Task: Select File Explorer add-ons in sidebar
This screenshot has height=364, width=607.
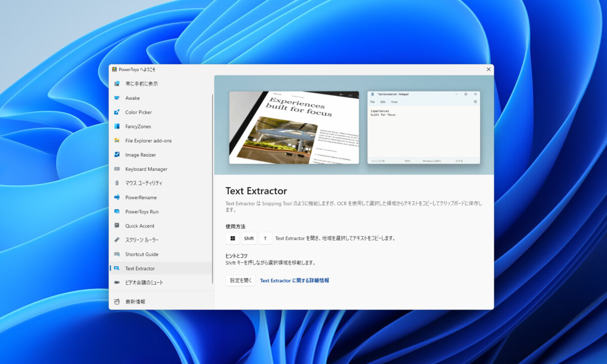Action: click(x=161, y=141)
